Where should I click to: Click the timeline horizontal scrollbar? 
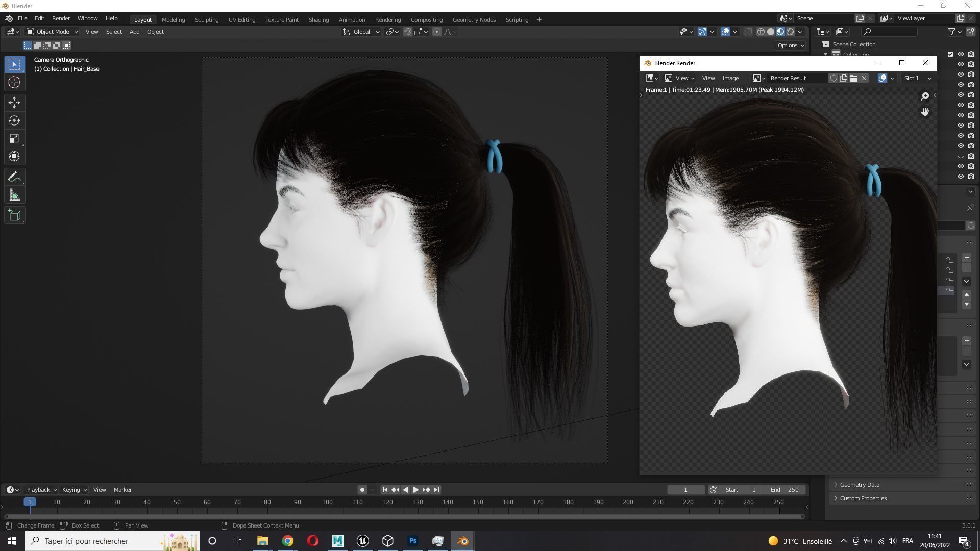tap(404, 516)
